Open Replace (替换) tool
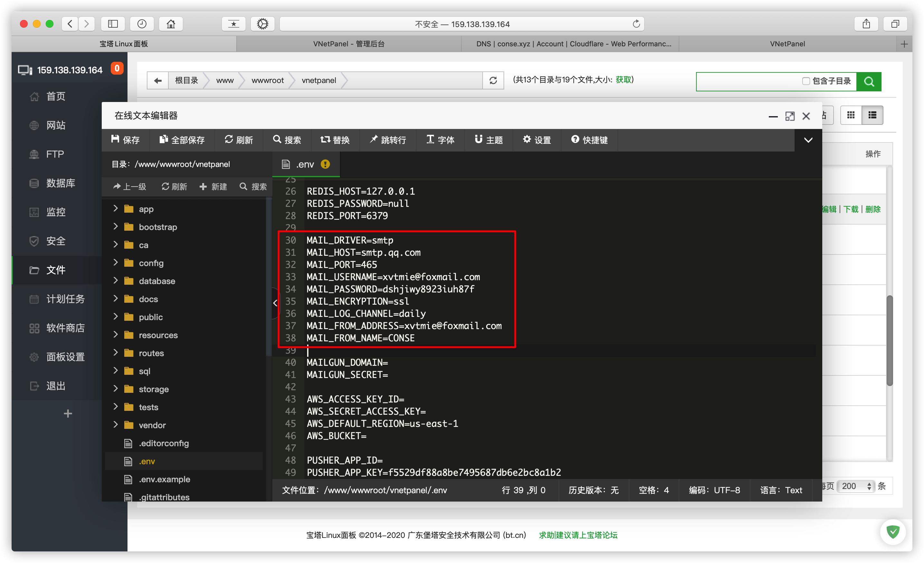 335,140
